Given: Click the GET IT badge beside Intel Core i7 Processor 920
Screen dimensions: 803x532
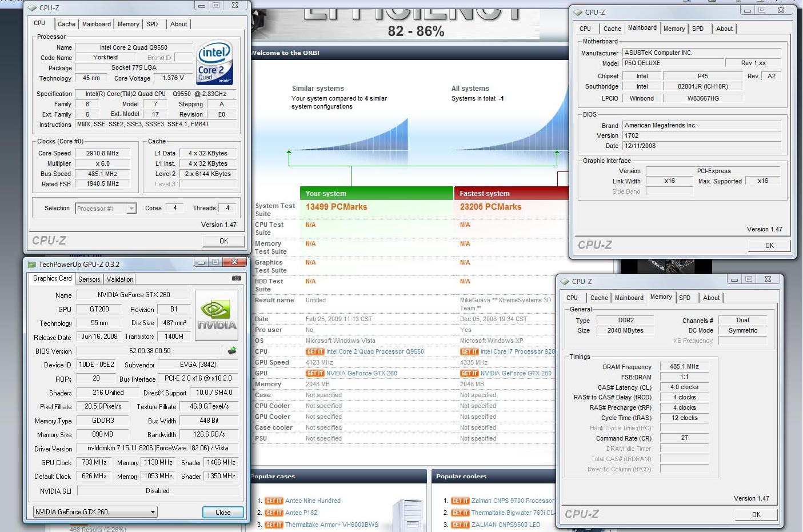Looking at the screenshot, I should 469,352.
